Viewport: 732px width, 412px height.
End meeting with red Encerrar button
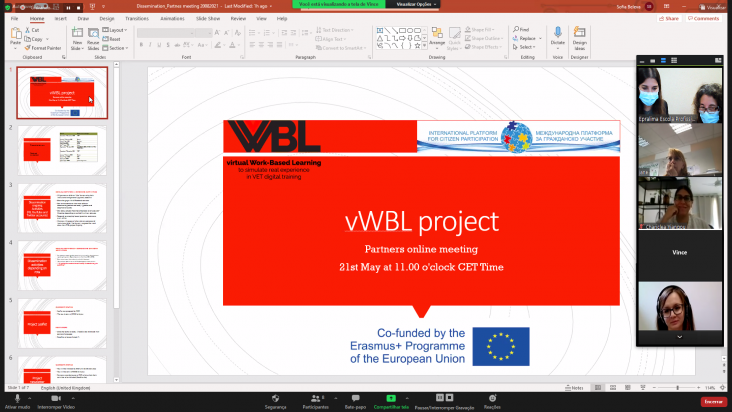click(x=713, y=401)
